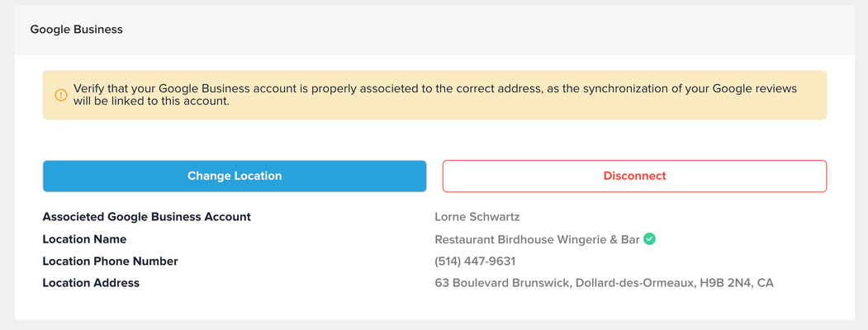This screenshot has height=330, width=868.
Task: Select the Associeted Google Business Account label
Action: (146, 217)
